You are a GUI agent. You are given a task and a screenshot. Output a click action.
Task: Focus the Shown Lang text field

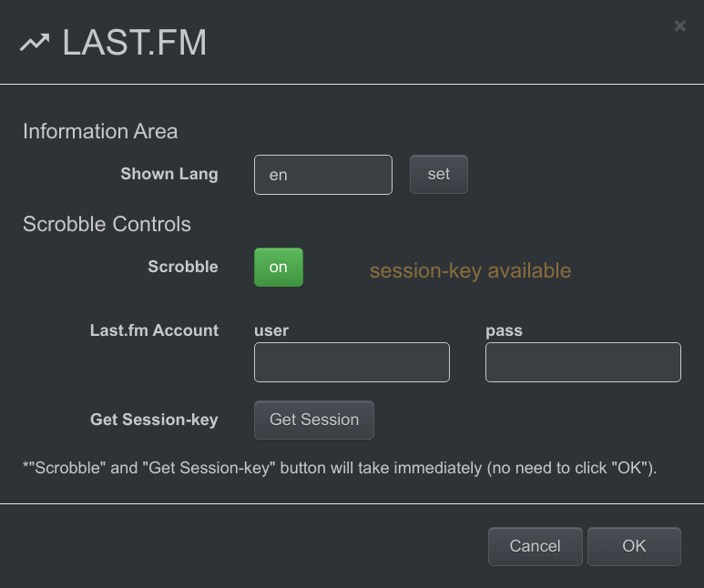click(322, 175)
